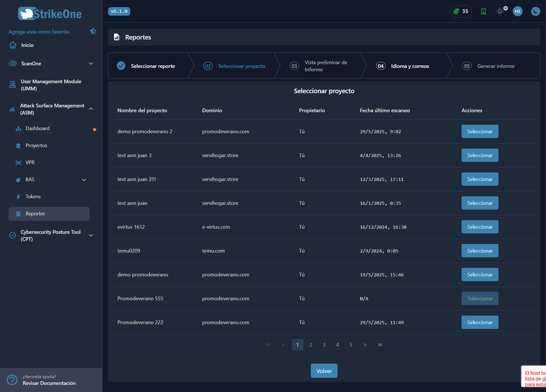Go to pagination page 3

tap(324, 345)
